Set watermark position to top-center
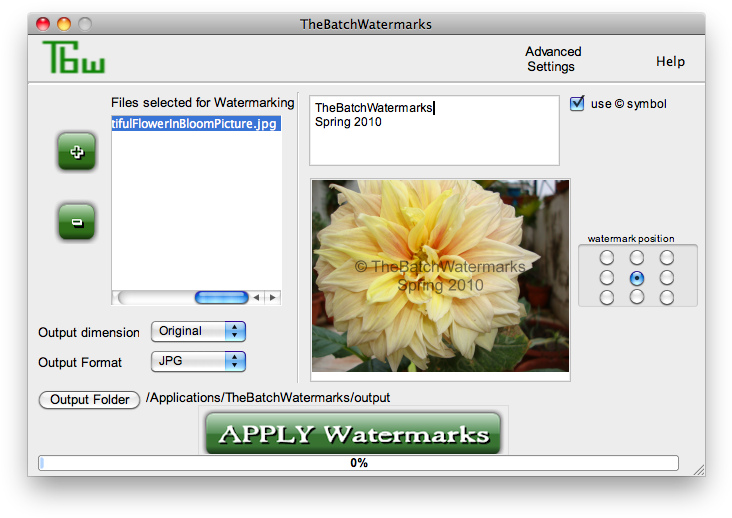 637,257
